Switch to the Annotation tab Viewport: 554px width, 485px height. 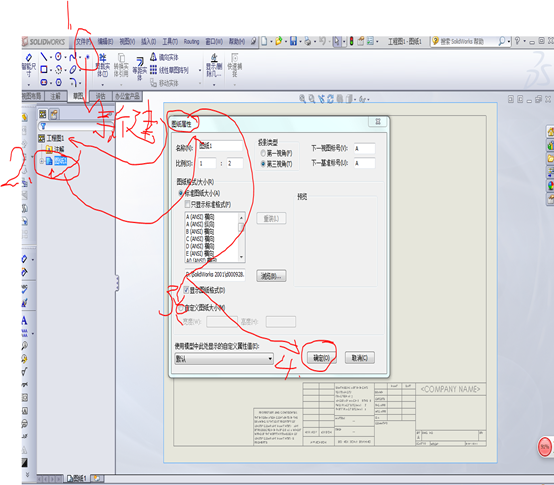click(55, 96)
